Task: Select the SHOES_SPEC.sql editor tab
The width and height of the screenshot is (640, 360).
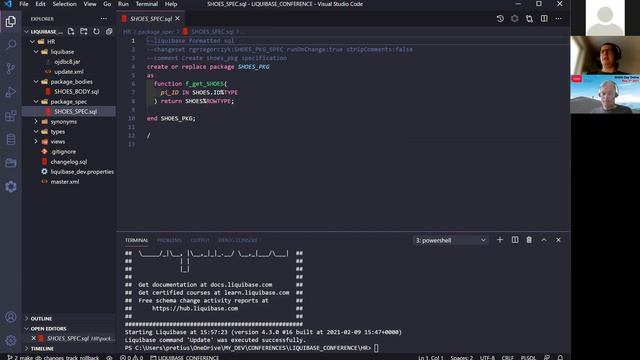Action: [151, 19]
